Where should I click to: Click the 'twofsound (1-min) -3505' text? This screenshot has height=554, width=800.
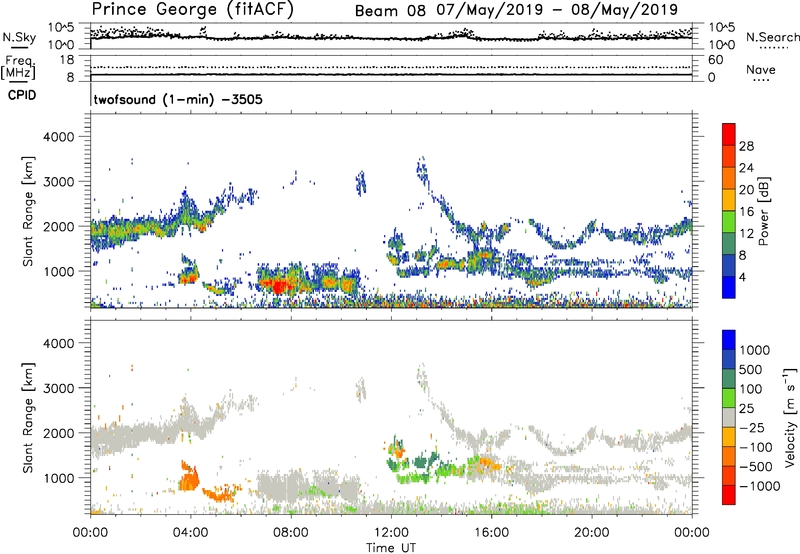[178, 99]
